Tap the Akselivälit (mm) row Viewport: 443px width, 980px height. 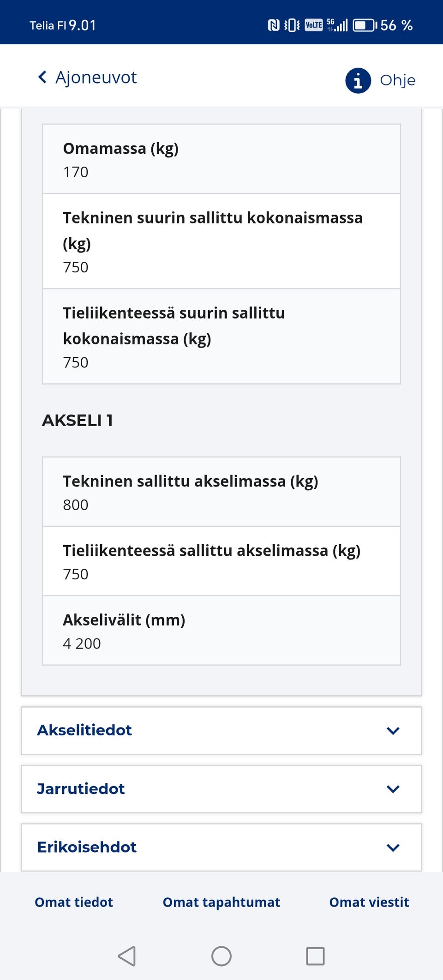click(x=221, y=631)
